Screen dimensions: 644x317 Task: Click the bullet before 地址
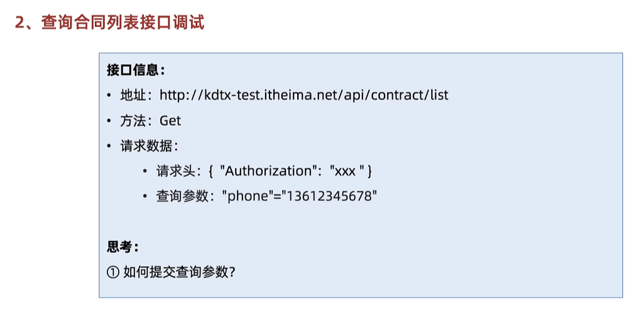click(109, 96)
